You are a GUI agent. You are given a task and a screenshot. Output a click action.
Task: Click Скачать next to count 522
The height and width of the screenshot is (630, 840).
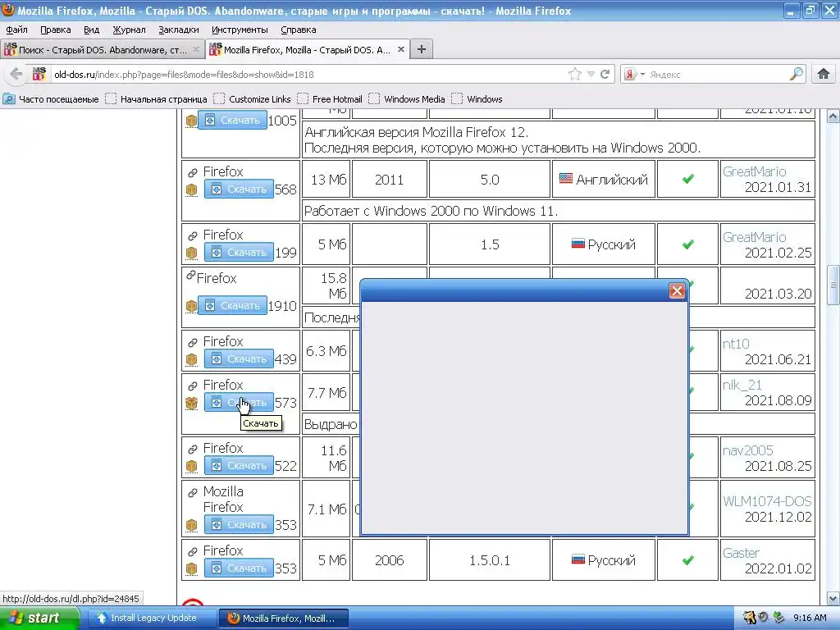tap(239, 466)
